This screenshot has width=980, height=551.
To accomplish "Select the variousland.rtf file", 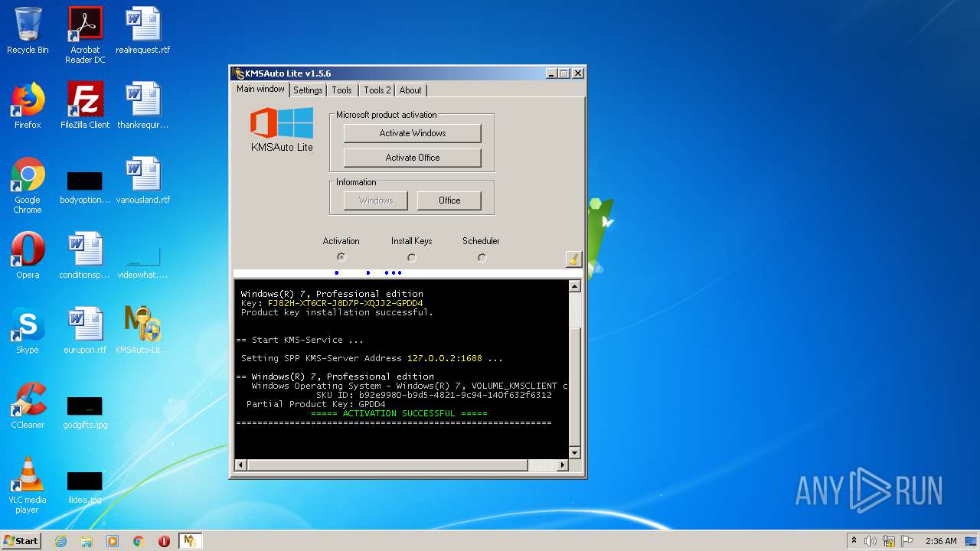I will click(x=143, y=181).
